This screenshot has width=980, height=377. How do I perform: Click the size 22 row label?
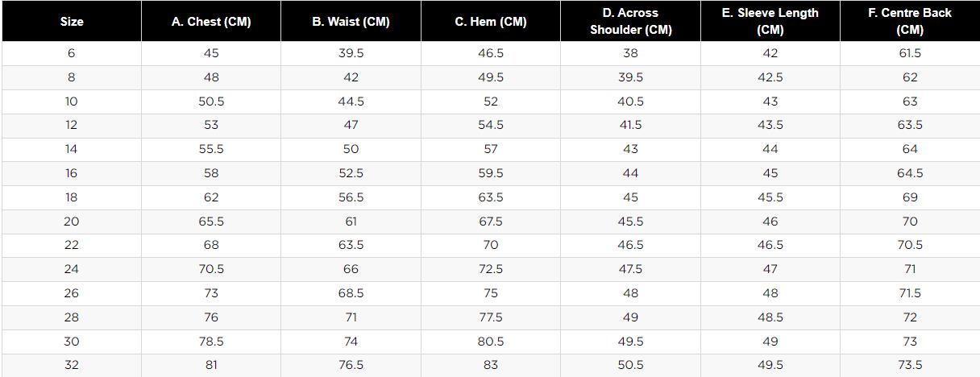coord(72,245)
